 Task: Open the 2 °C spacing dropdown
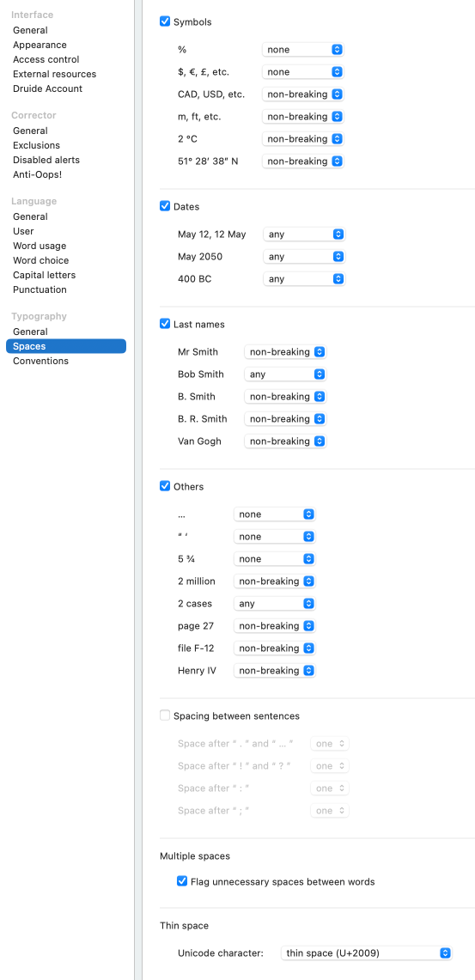click(303, 139)
